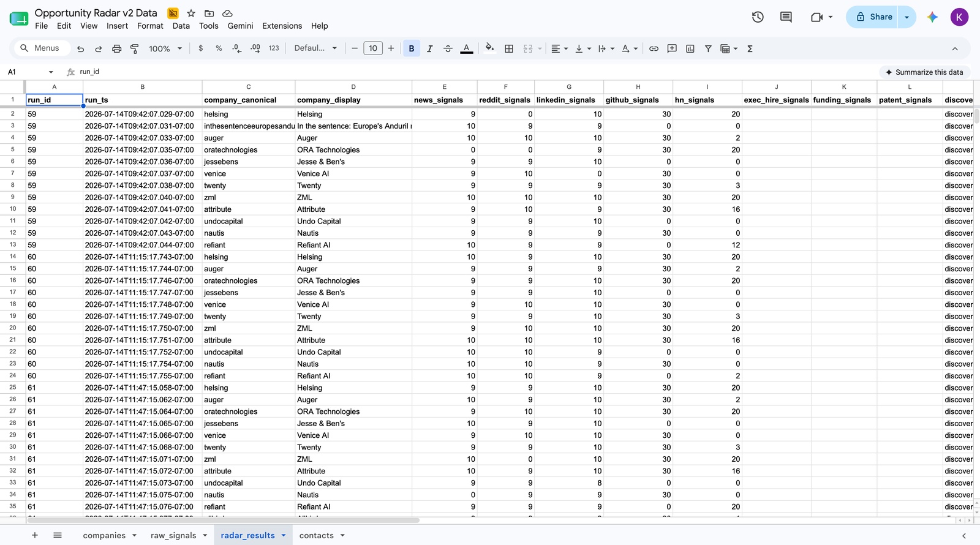Screen dimensions: 980x545
Task: Print the spreadsheet via printer icon
Action: click(x=117, y=48)
